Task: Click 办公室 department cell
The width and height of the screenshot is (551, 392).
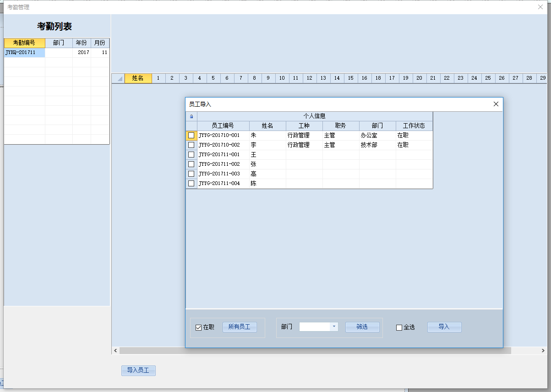Action: 377,136
